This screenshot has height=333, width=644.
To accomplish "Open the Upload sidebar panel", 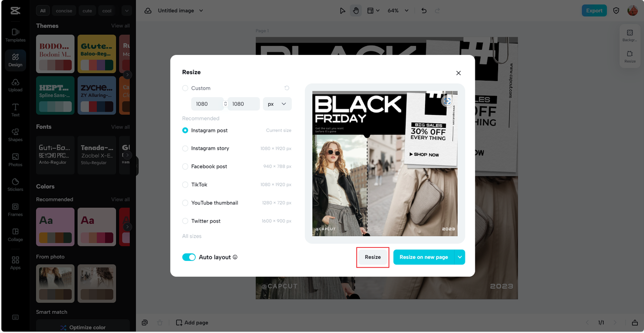I will click(15, 85).
